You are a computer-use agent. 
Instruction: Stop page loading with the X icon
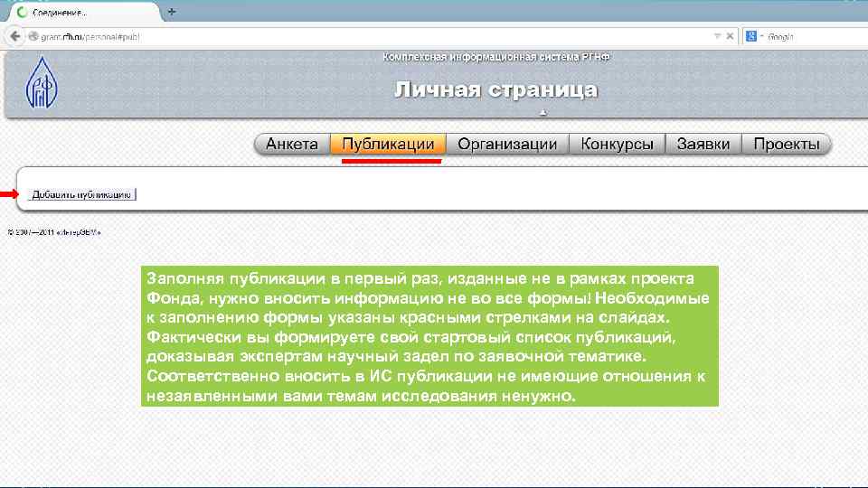pos(730,36)
